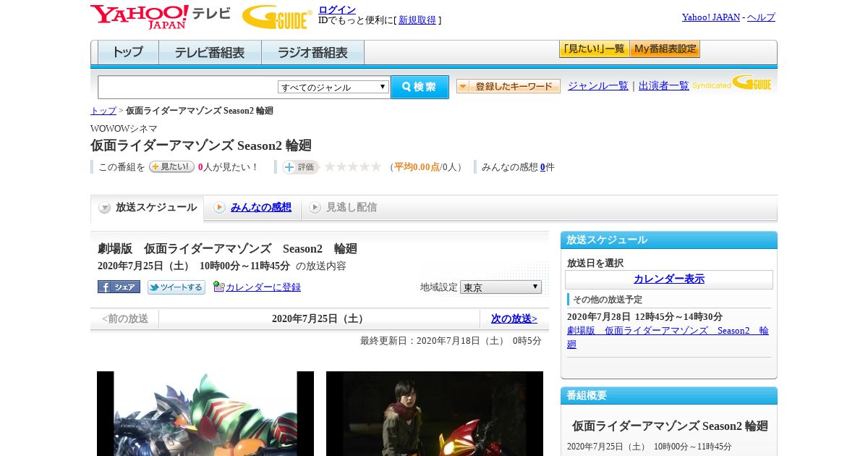The width and height of the screenshot is (868, 456).
Task: Open the Yahoo! JAPAN top link
Action: coord(711,17)
